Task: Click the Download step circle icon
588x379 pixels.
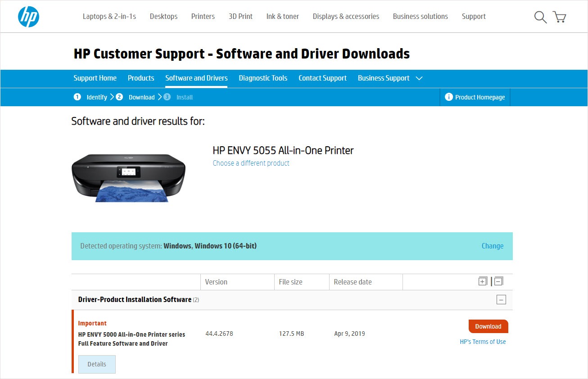Action: click(x=119, y=97)
